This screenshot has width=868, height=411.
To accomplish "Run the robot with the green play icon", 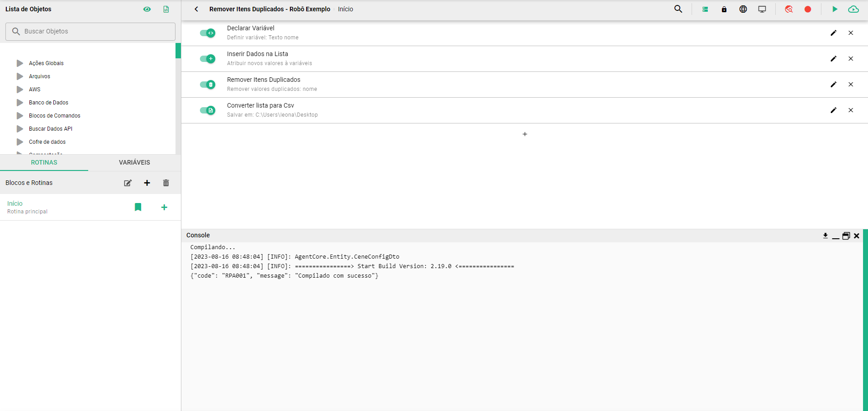I will pyautogui.click(x=835, y=9).
